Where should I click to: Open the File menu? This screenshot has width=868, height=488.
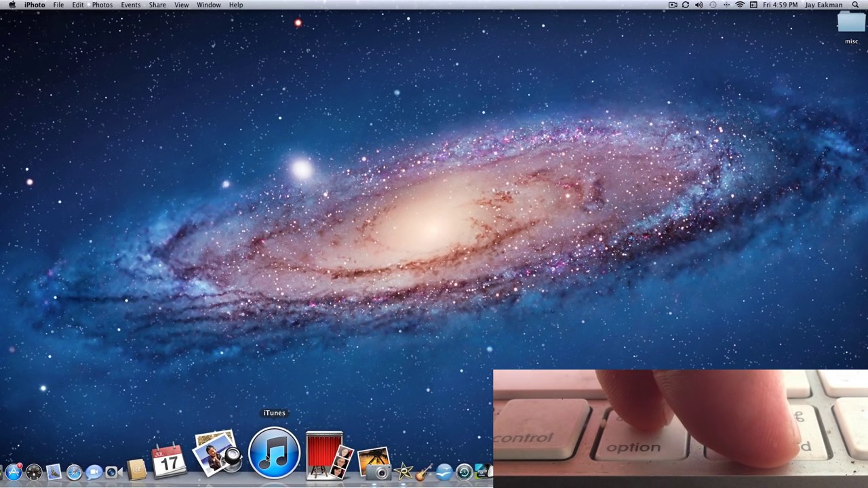(x=59, y=5)
